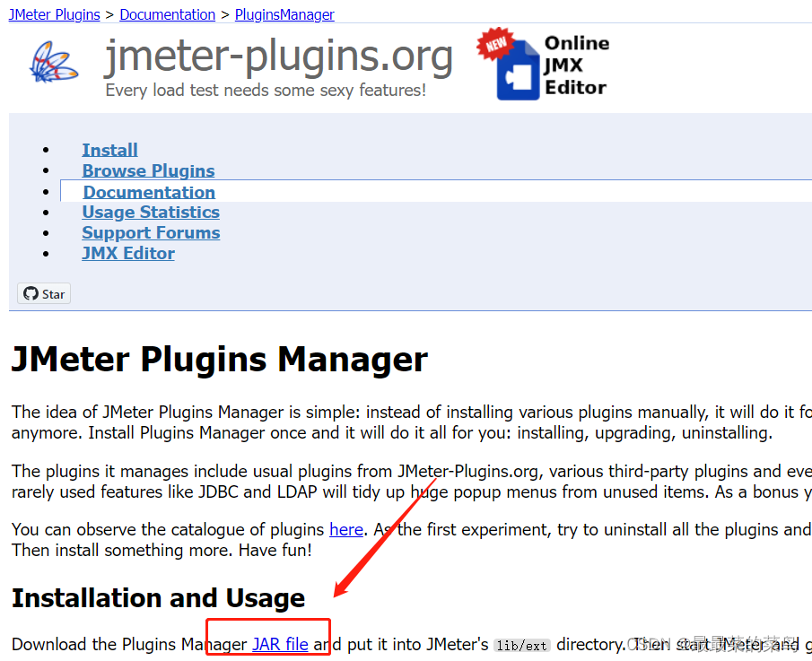Click the GitHub Star button
812x661 pixels.
[44, 293]
